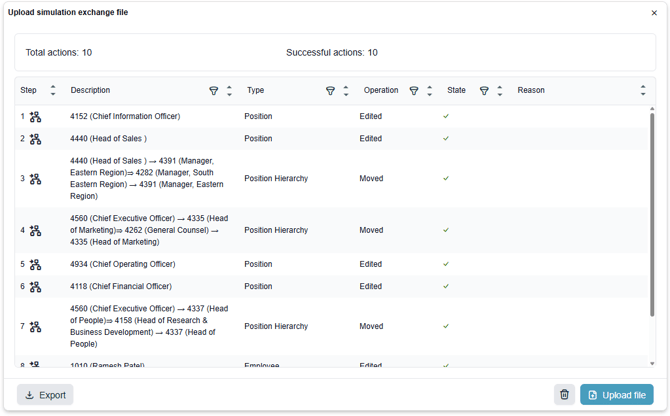Click the Description column header label

pyautogui.click(x=90, y=90)
